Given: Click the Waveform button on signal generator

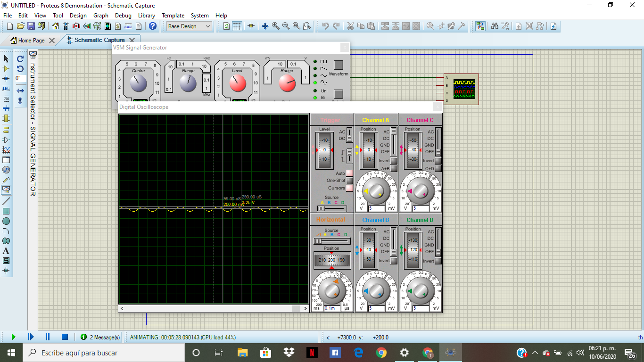Looking at the screenshot, I should coord(339,65).
